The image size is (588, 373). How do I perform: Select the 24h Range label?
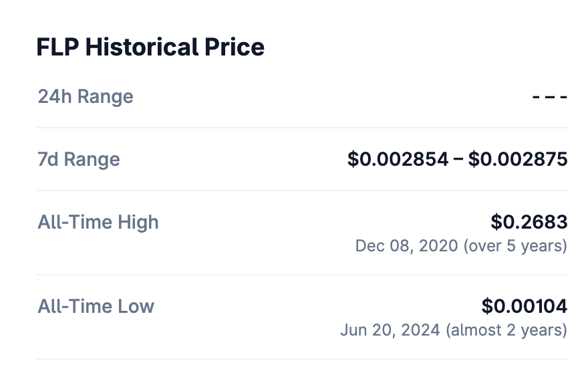pos(86,97)
